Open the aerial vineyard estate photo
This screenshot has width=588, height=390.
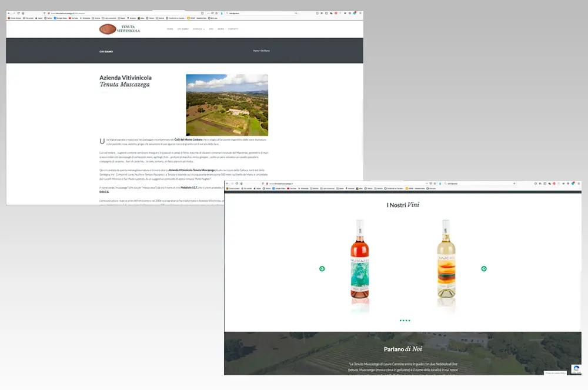point(227,105)
